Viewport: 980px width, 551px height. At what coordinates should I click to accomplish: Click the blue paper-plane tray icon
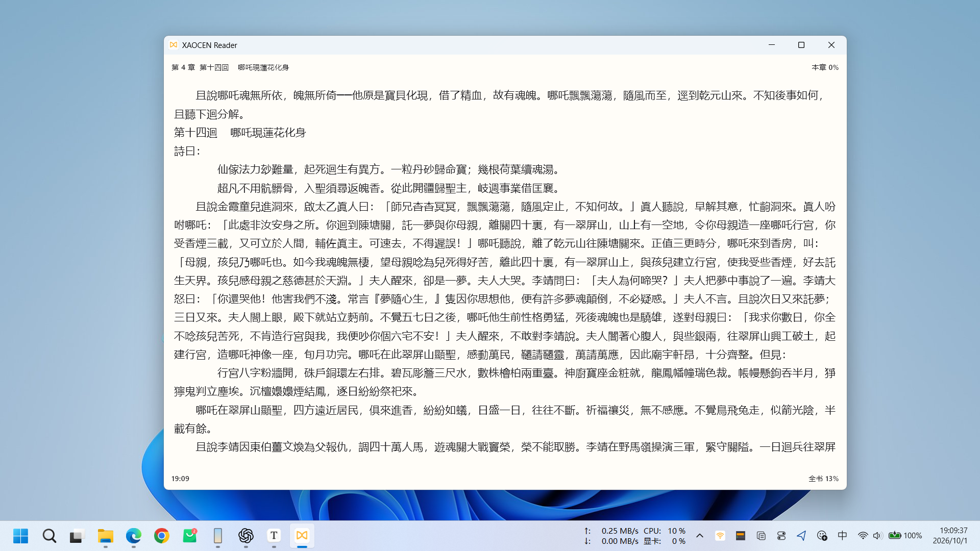[801, 536]
